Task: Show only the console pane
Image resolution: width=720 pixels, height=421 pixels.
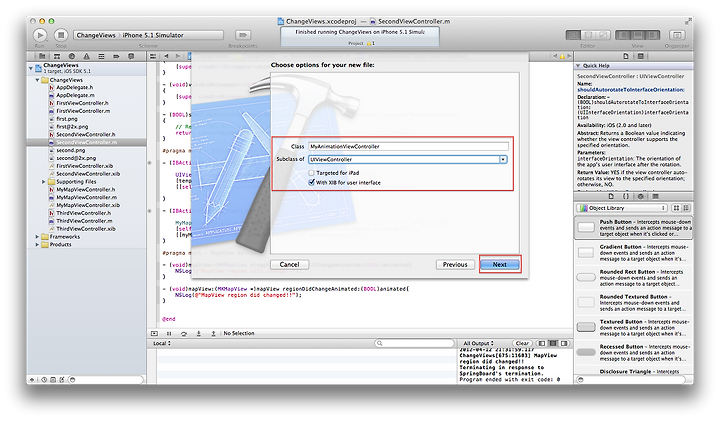Action: (x=564, y=343)
